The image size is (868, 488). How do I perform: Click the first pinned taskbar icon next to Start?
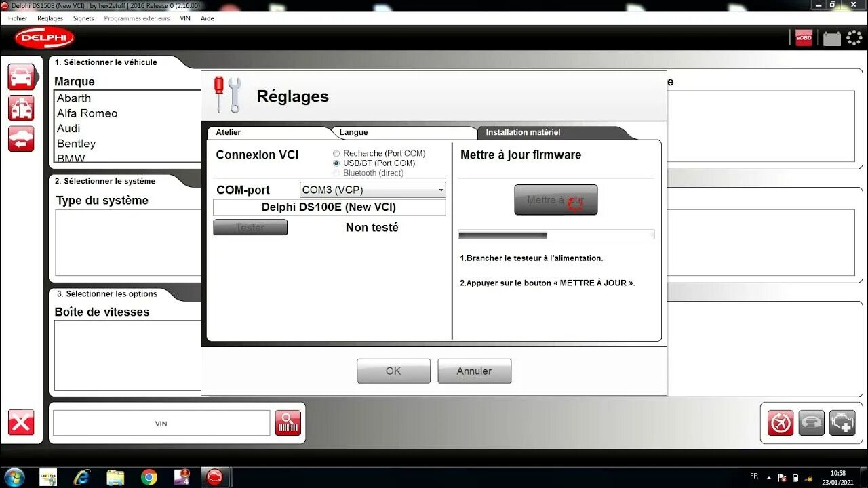[x=48, y=477]
